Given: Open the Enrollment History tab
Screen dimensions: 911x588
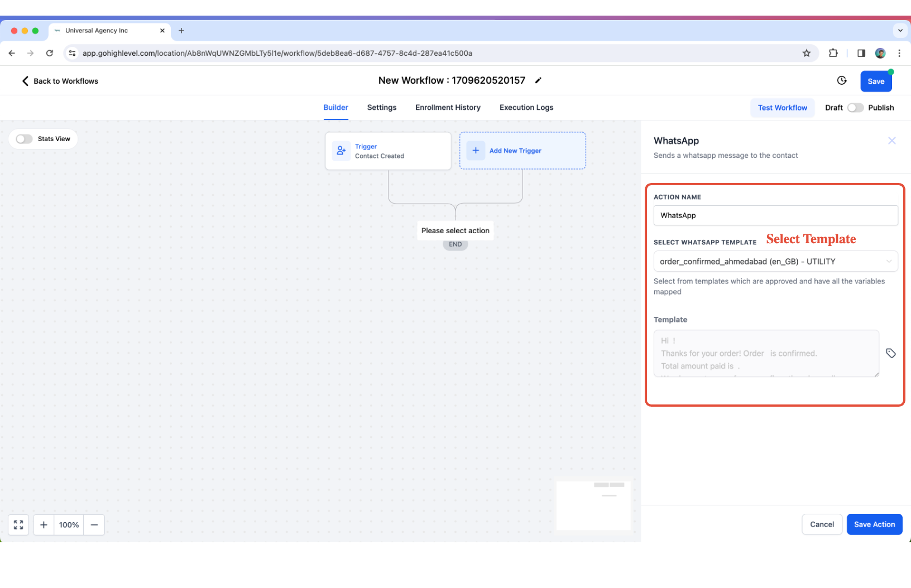Looking at the screenshot, I should click(x=448, y=108).
